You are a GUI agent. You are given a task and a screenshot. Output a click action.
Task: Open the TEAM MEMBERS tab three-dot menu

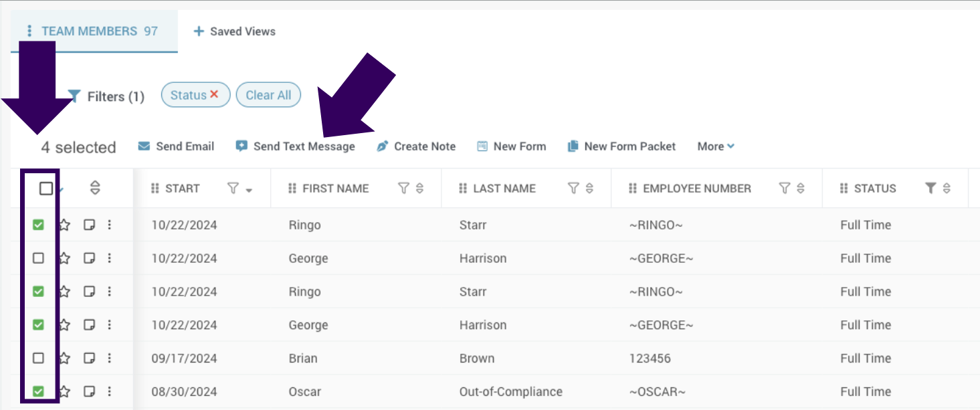(29, 31)
